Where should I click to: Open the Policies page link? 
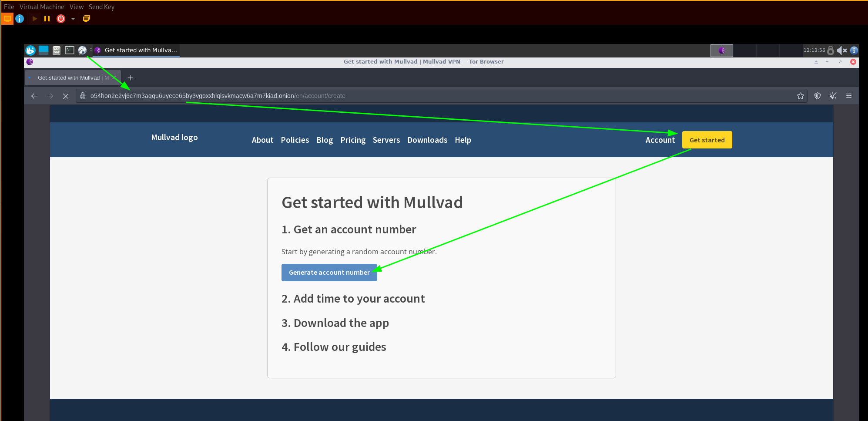pyautogui.click(x=295, y=140)
